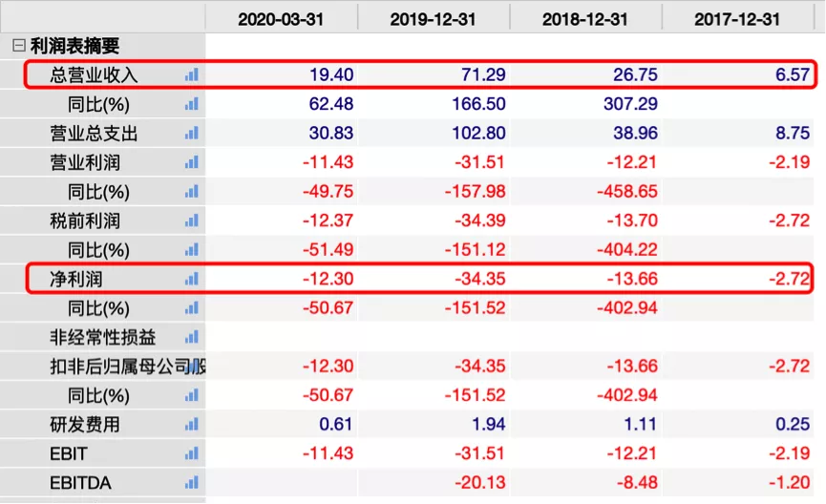
Task: Click the -20.13 EBITDA cell
Action: click(480, 482)
